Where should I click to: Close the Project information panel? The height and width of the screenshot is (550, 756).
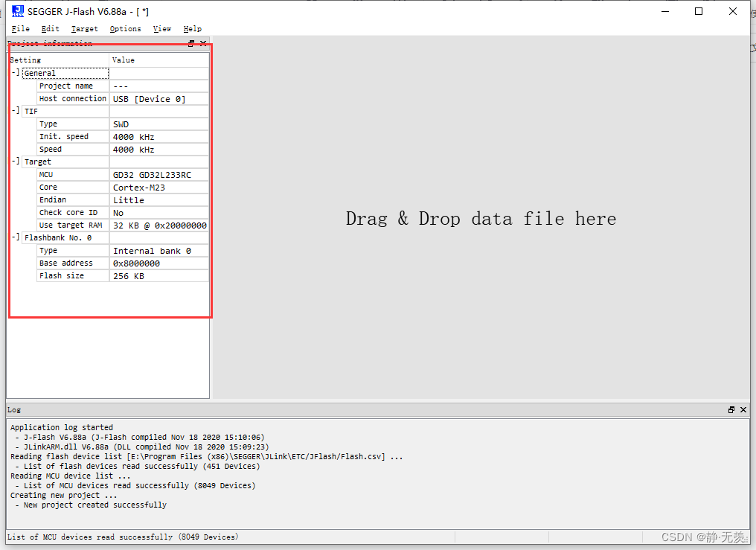pyautogui.click(x=203, y=43)
